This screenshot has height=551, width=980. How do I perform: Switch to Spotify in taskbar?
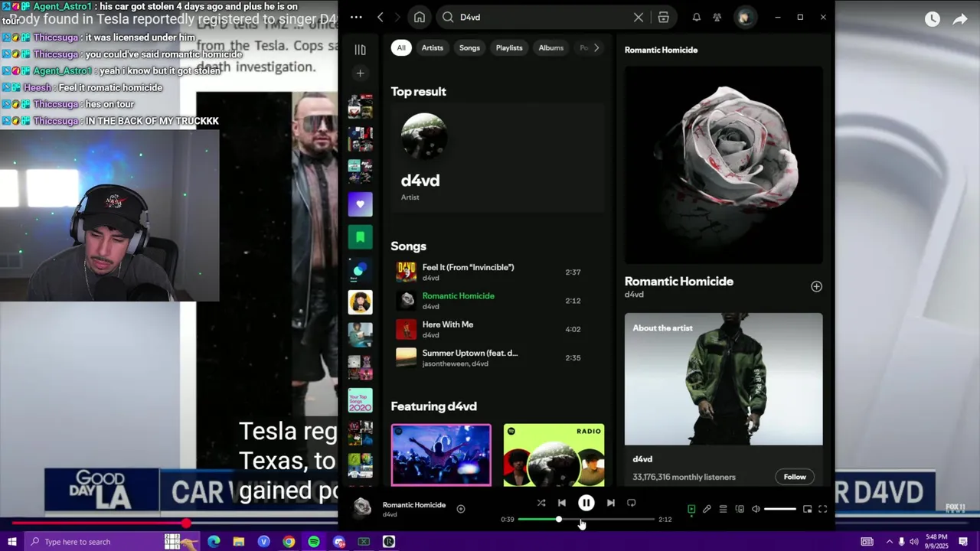click(314, 542)
